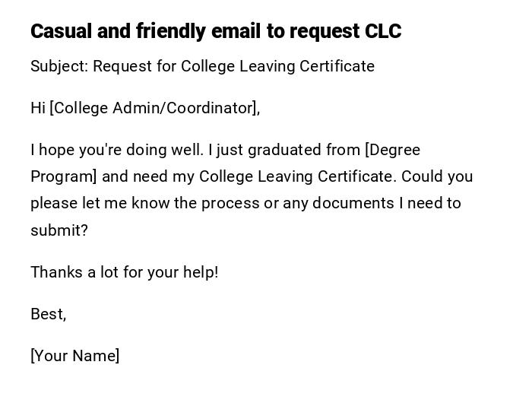Click "College Leaving Certificate" in the body paragraph
532x403 pixels.
point(296,176)
